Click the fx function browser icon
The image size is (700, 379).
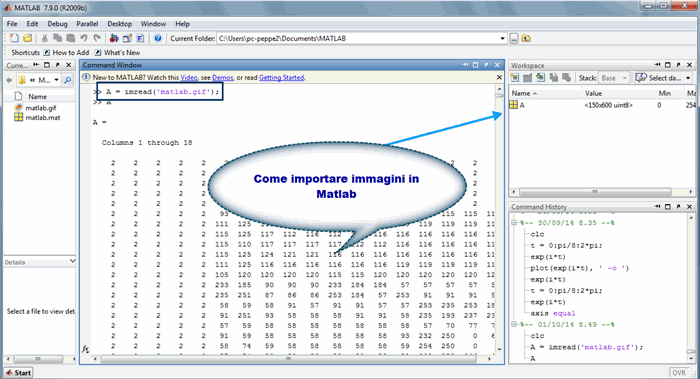click(x=85, y=349)
